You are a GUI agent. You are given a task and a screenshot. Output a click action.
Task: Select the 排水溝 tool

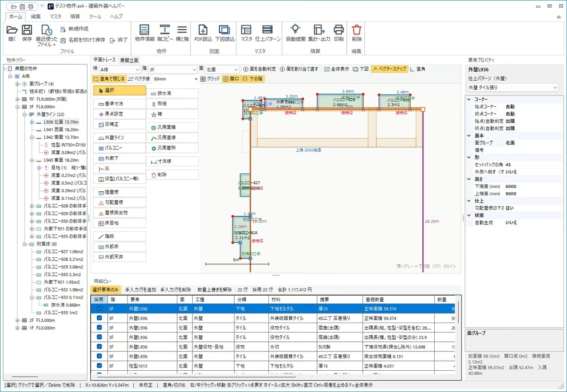(x=172, y=93)
